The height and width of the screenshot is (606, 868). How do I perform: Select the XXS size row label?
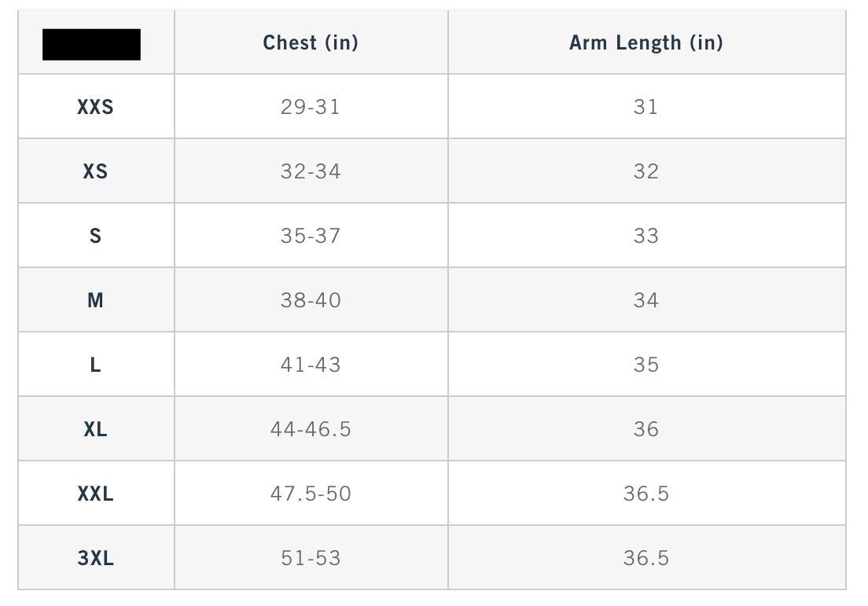click(95, 107)
